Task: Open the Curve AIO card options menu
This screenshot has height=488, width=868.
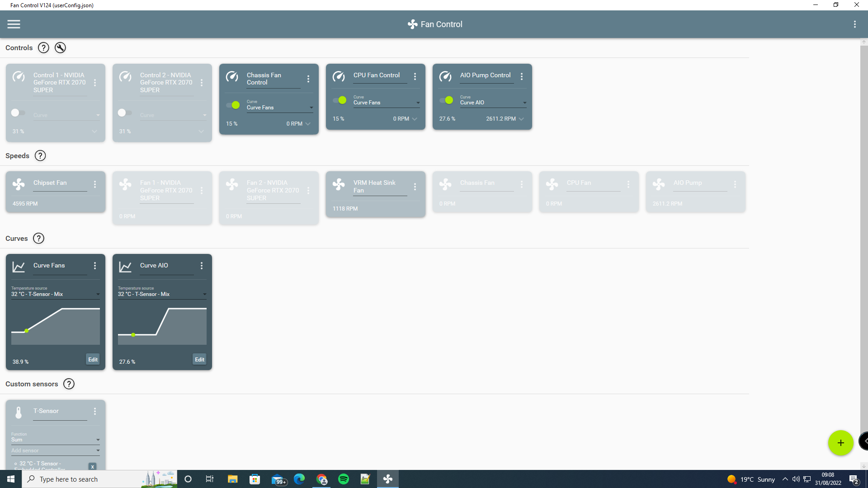Action: point(202,266)
